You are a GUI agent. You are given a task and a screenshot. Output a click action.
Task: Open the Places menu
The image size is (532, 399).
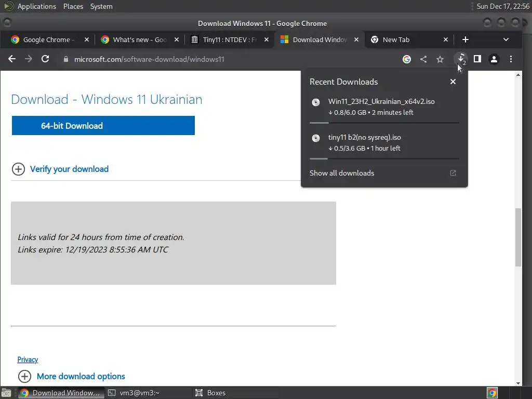click(x=73, y=6)
